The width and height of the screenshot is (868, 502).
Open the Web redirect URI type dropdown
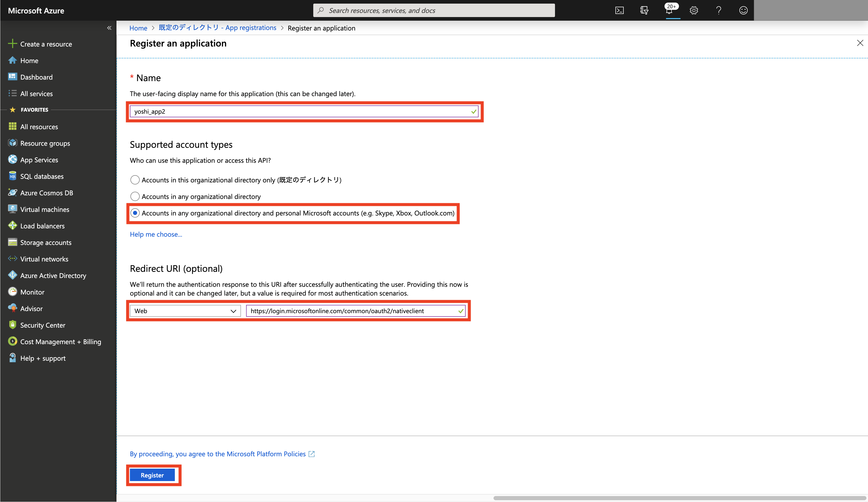click(185, 311)
